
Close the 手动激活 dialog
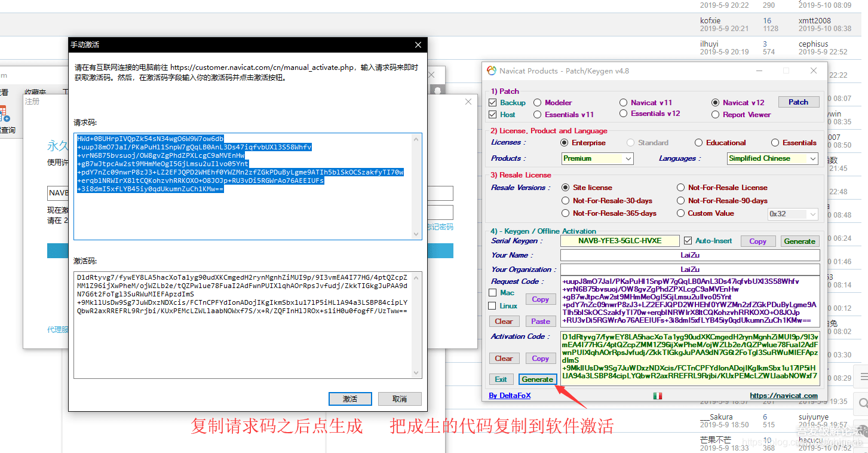click(x=418, y=45)
